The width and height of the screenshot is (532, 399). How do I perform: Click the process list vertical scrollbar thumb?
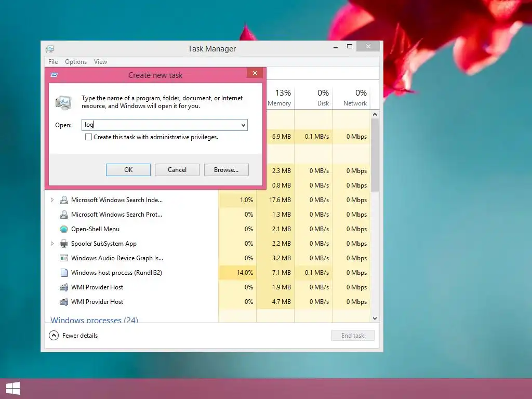pyautogui.click(x=375, y=155)
